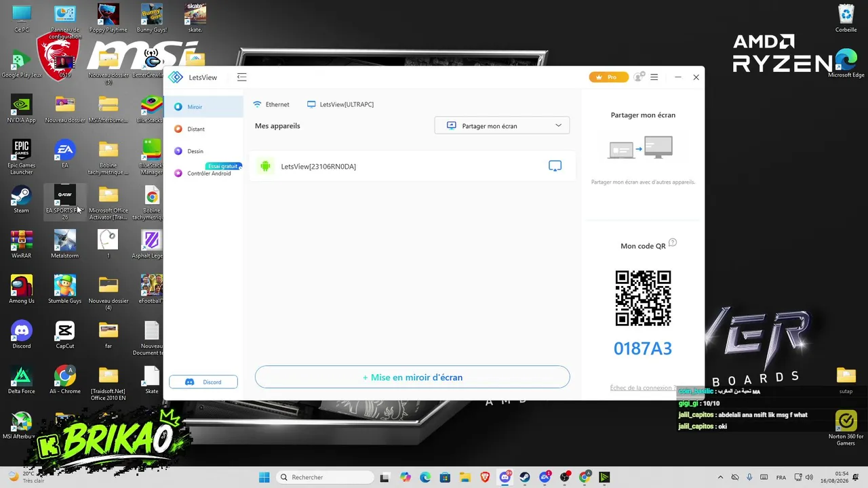The height and width of the screenshot is (488, 868).
Task: Click the mirror screen icon for LetsView[23106RN0DA]
Action: pos(555,166)
